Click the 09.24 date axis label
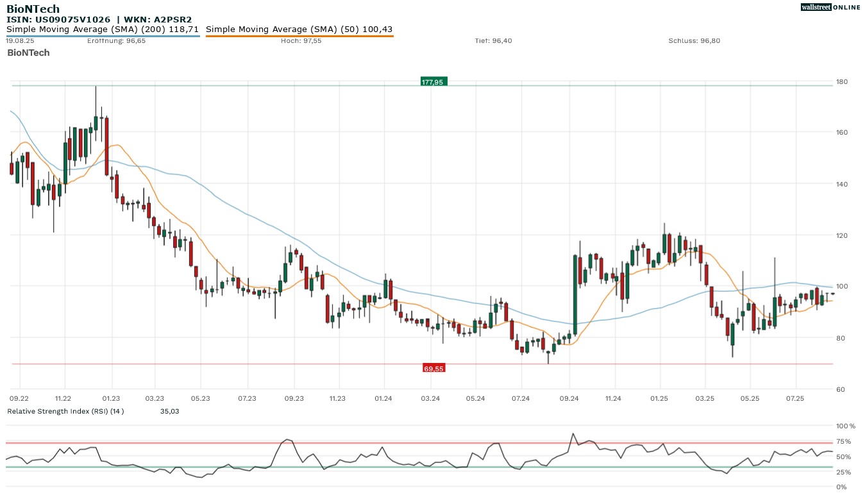The height and width of the screenshot is (504, 865). point(569,398)
